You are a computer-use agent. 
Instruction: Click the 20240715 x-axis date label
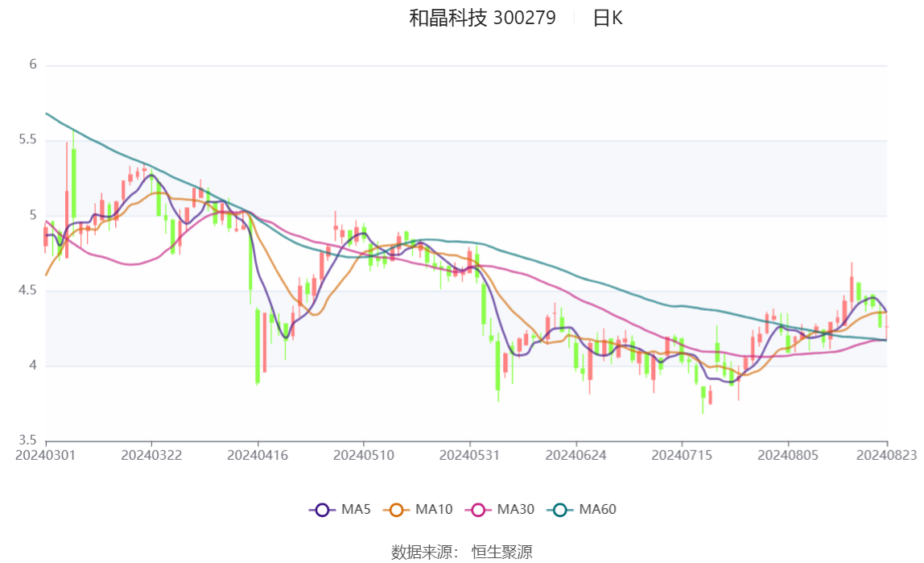click(682, 455)
